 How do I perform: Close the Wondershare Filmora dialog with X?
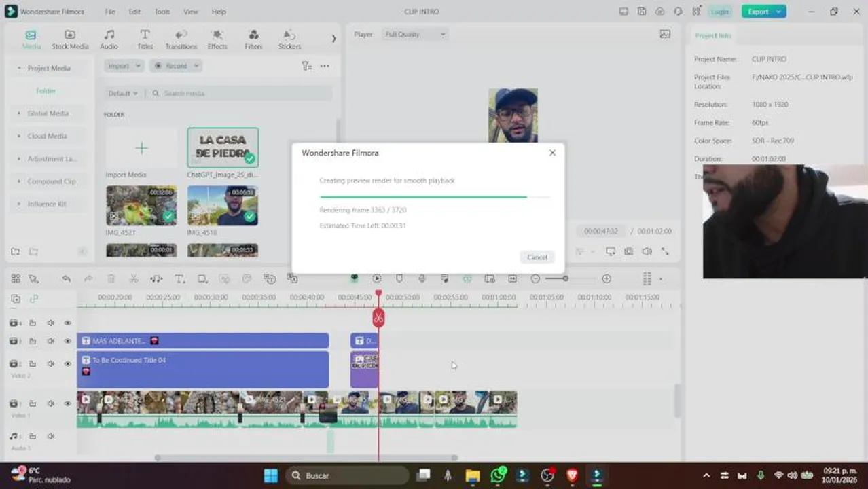pos(552,153)
